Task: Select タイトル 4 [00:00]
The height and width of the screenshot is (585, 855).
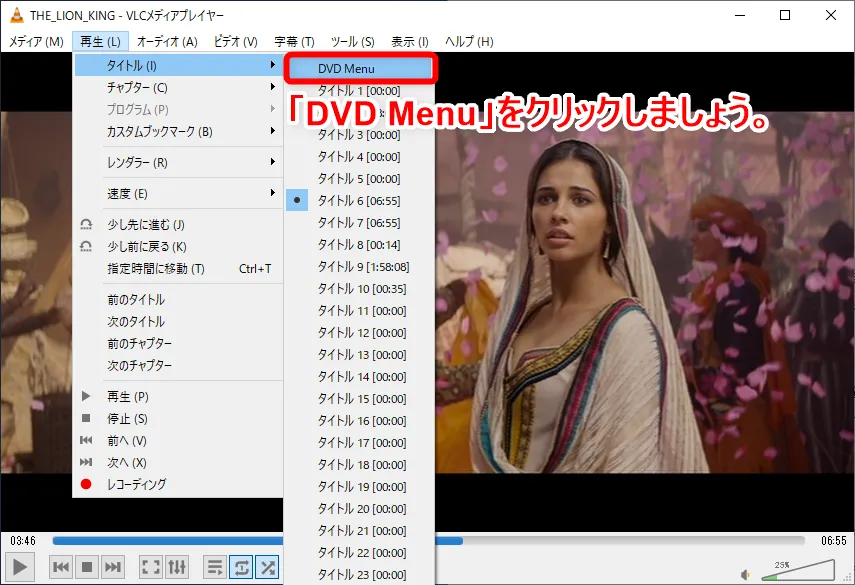Action: (x=359, y=156)
